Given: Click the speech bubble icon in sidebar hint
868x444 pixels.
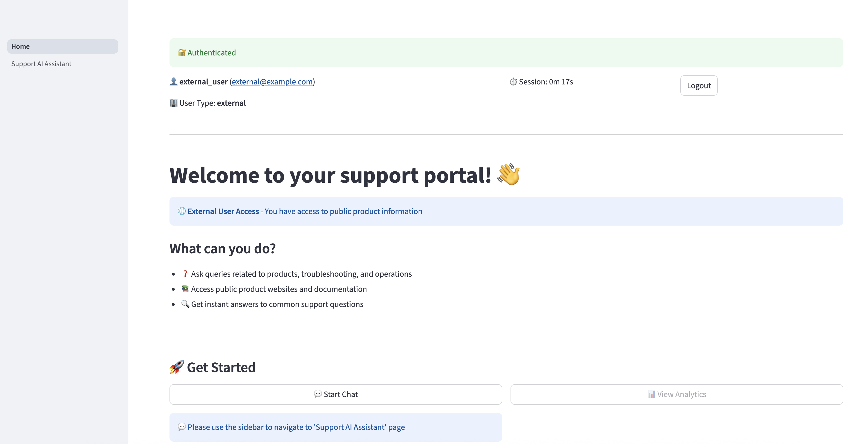Looking at the screenshot, I should click(182, 427).
